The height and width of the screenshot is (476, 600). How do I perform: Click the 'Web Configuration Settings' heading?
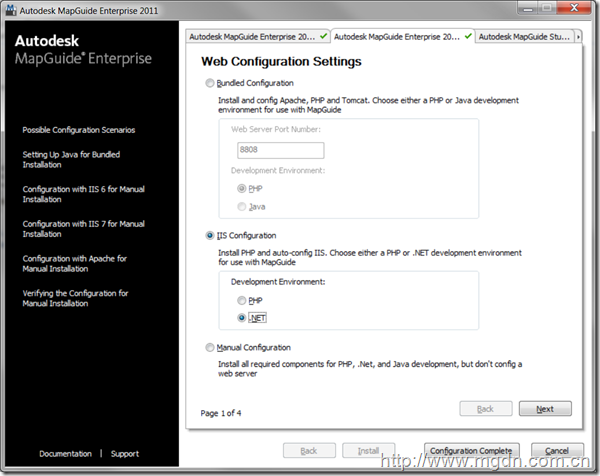pos(281,62)
